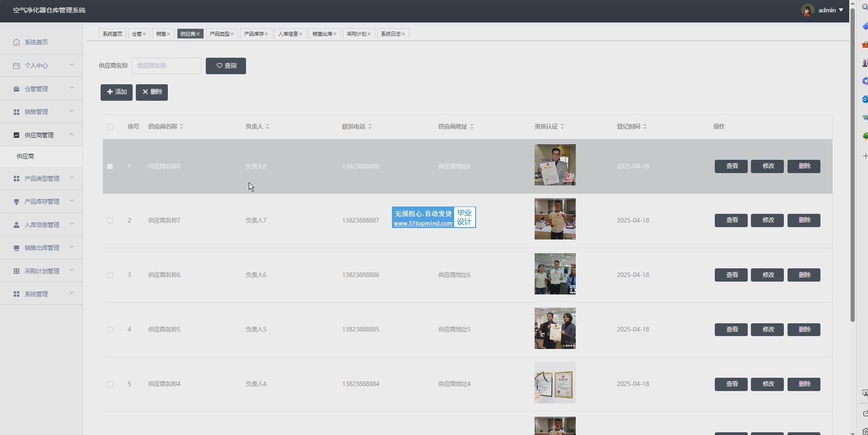The image size is (868, 435).
Task: Switch to the 入库信息 tab
Action: 288,34
